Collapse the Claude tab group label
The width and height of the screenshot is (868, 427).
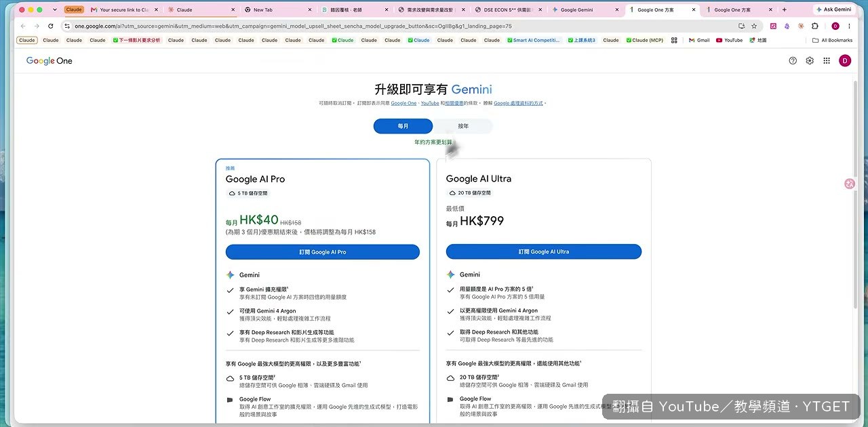(74, 9)
